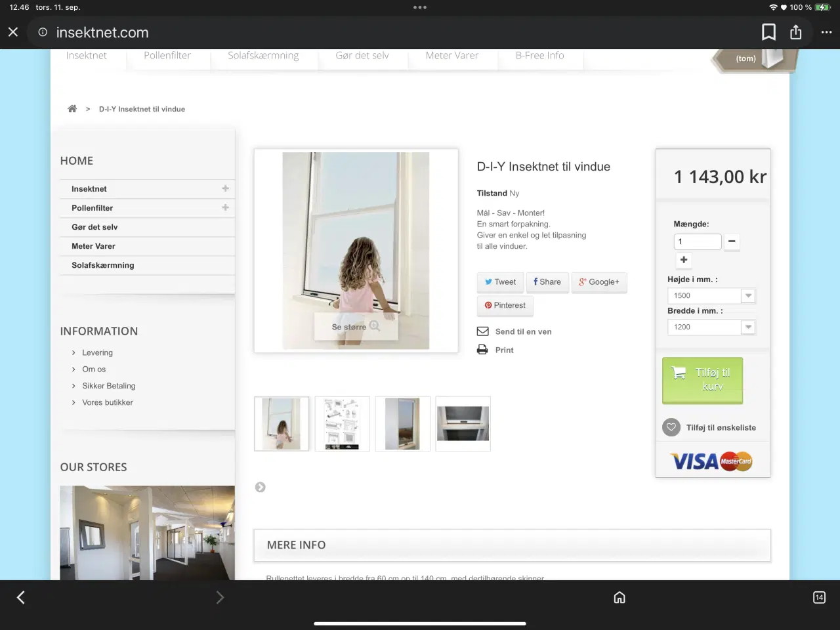Screen dimensions: 840x630
Task: Click the wishlist heart icon
Action: point(671,427)
